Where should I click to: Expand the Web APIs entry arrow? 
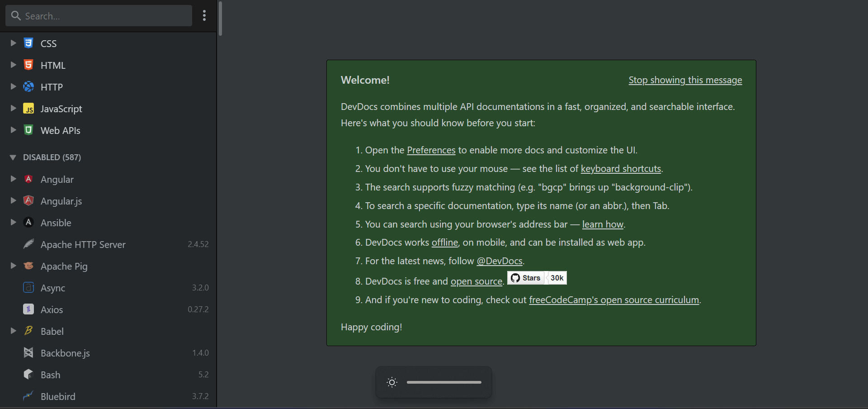click(x=13, y=130)
